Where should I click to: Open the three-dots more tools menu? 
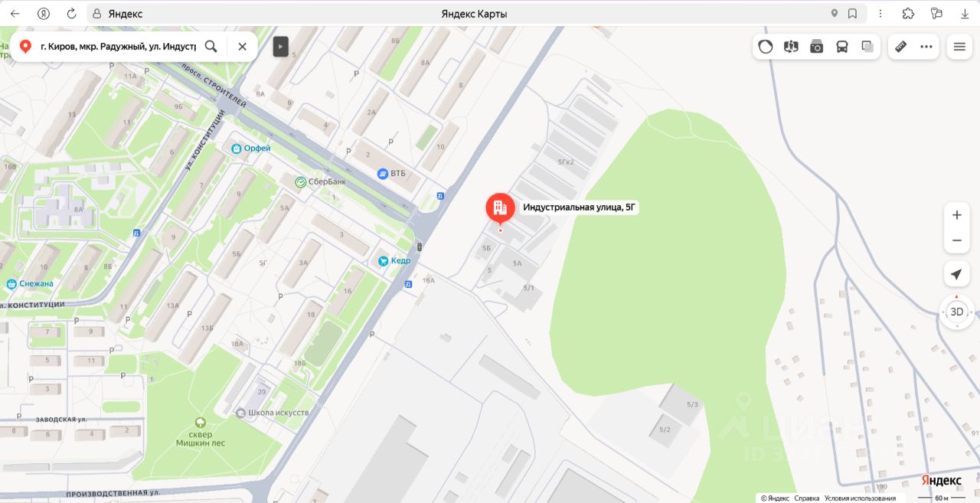tap(926, 47)
